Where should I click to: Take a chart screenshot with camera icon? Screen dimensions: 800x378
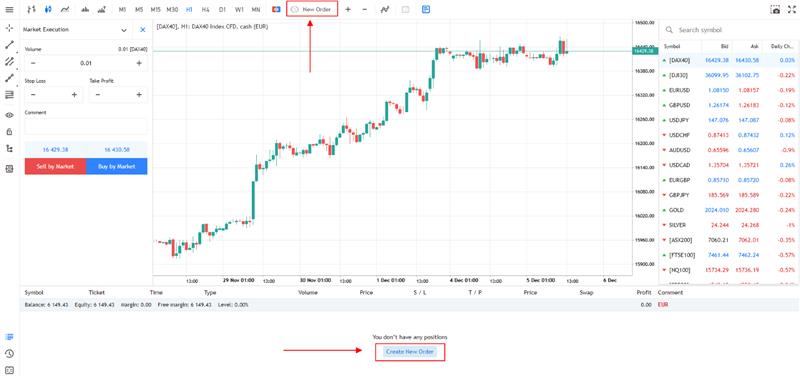coord(775,9)
